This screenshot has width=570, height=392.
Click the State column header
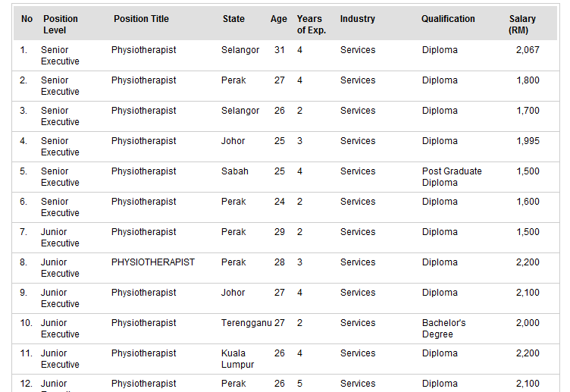[233, 19]
